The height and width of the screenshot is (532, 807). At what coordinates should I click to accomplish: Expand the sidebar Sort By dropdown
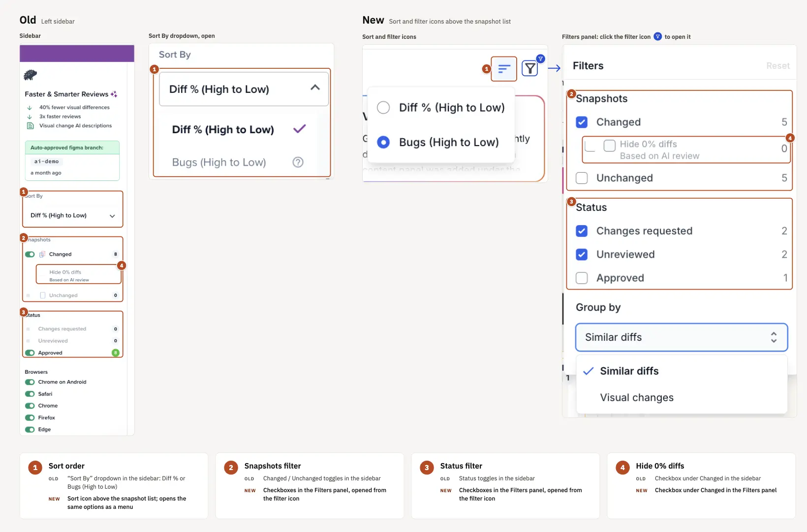pos(73,215)
